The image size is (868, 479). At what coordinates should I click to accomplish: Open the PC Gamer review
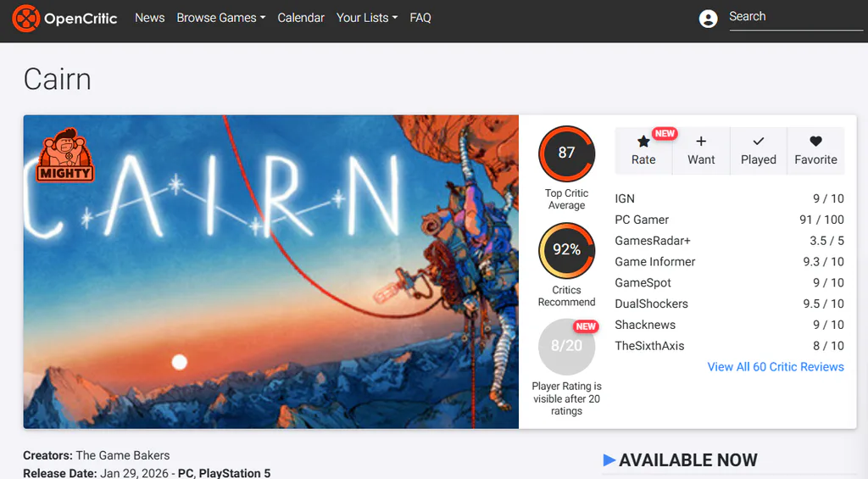point(729,220)
